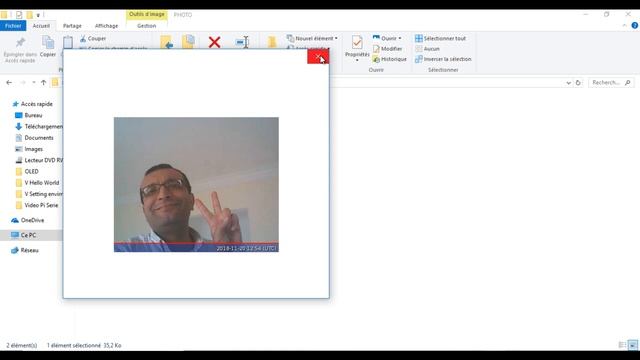The image size is (640, 360).
Task: Click the back navigation arrow
Action: click(9, 82)
